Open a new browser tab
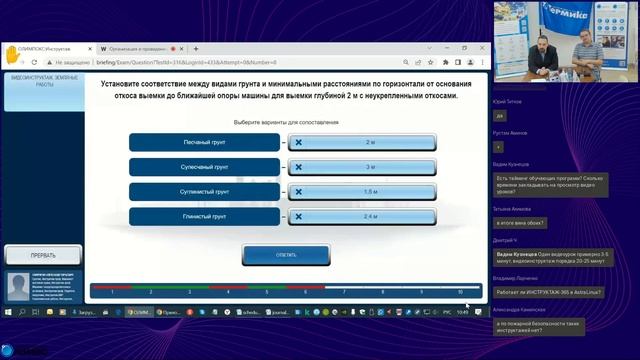This screenshot has height=360, width=640. tap(196, 49)
